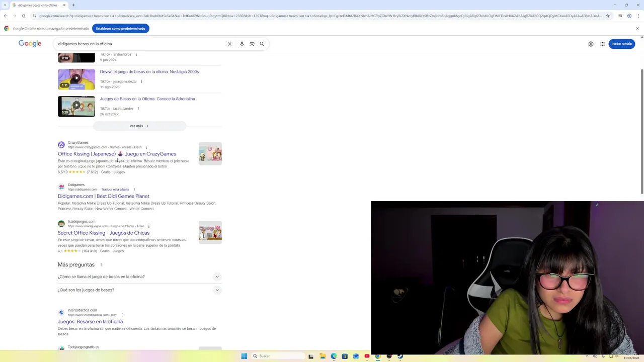Dismiss the default browser notification bar
This screenshot has height=362, width=644.
637,29
